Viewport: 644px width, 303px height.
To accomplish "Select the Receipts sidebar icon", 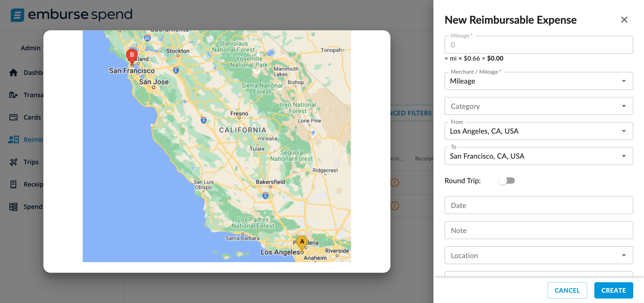I will click(x=13, y=184).
